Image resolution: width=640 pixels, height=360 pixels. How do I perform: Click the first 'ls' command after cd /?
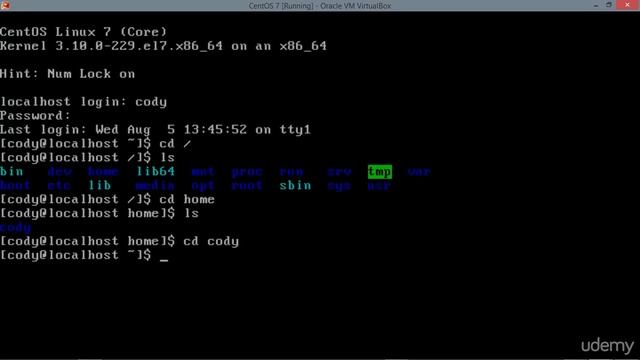tap(87, 158)
